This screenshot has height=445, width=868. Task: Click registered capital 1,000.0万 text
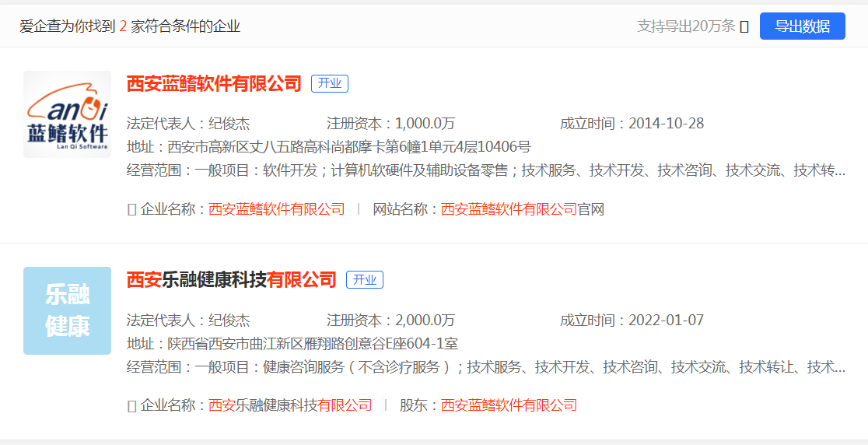click(425, 124)
